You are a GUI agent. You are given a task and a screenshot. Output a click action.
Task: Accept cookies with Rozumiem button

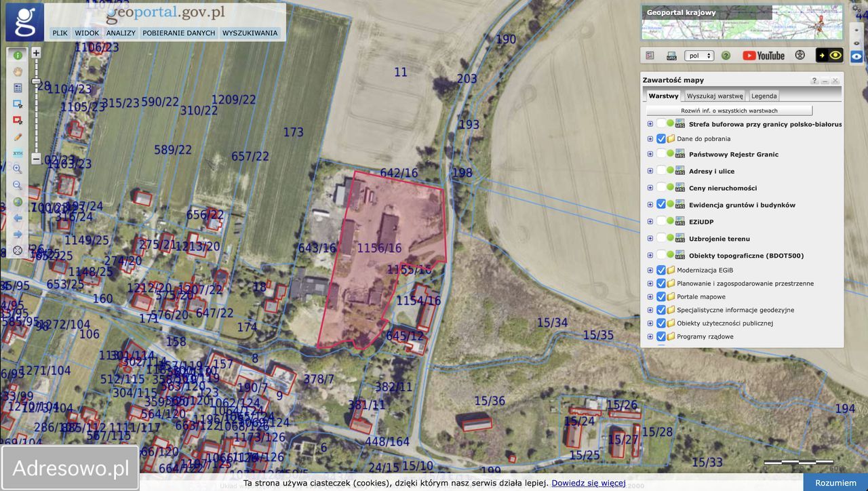[x=835, y=482]
